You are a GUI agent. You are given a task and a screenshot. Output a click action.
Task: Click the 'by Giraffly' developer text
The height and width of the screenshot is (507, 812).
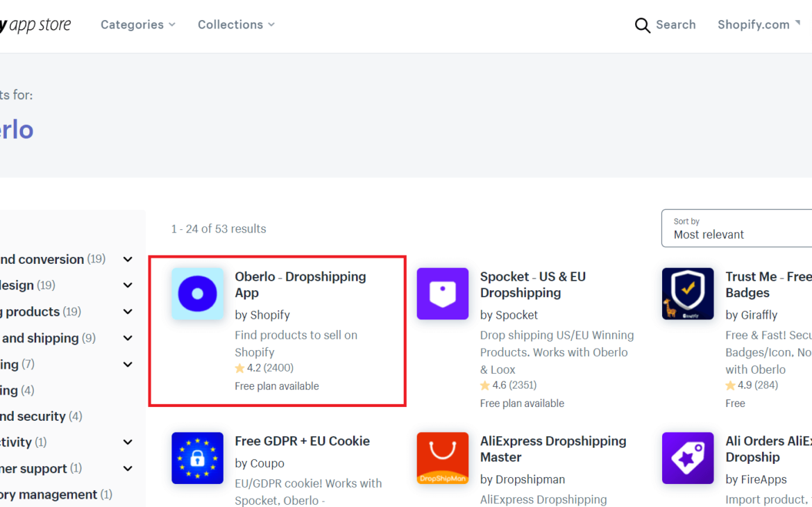[x=752, y=315]
